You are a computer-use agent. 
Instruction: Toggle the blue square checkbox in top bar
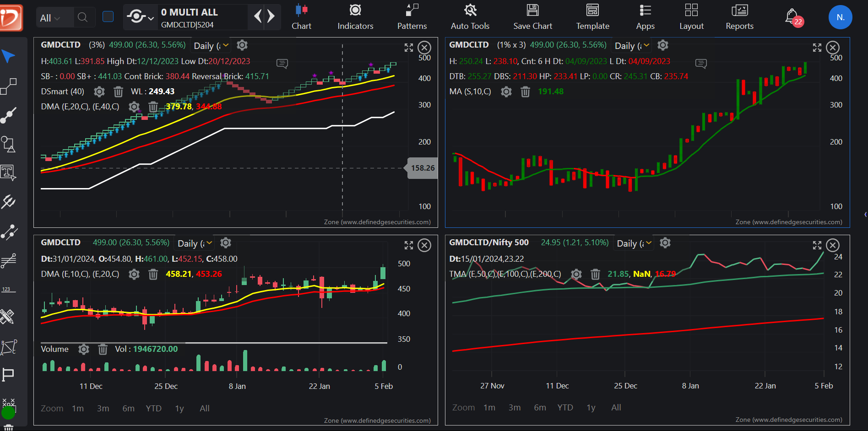(108, 17)
